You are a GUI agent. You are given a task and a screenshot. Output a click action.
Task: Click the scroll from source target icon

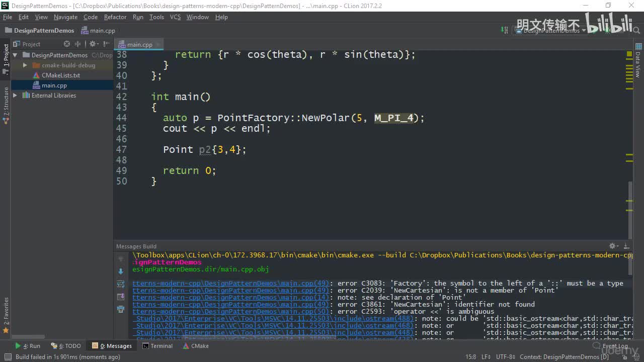pos(67,44)
